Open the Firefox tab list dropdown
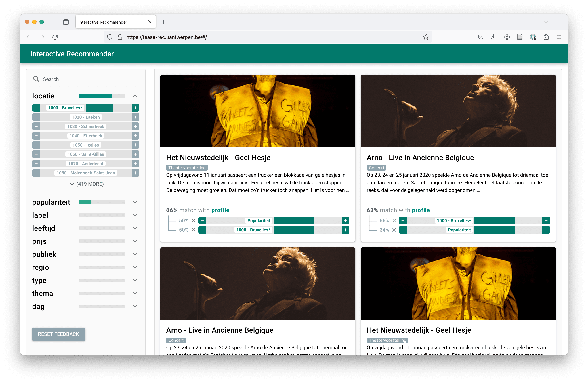The image size is (588, 382). click(546, 22)
